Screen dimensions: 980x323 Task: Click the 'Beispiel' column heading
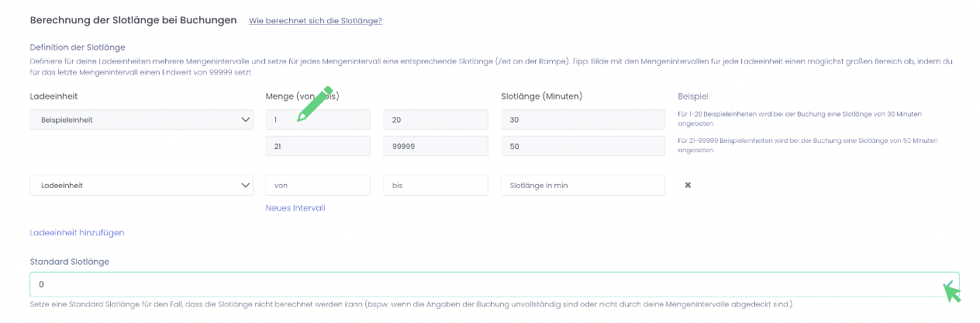click(693, 96)
